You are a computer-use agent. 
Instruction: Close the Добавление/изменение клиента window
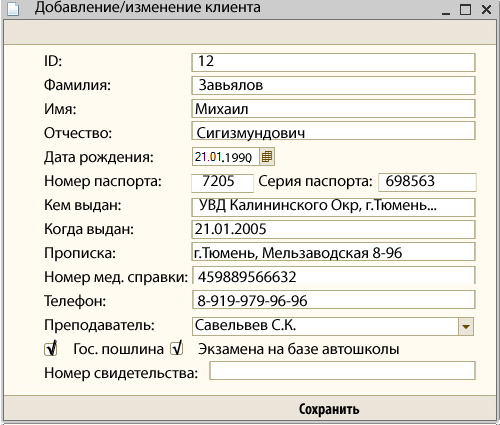pos(486,10)
